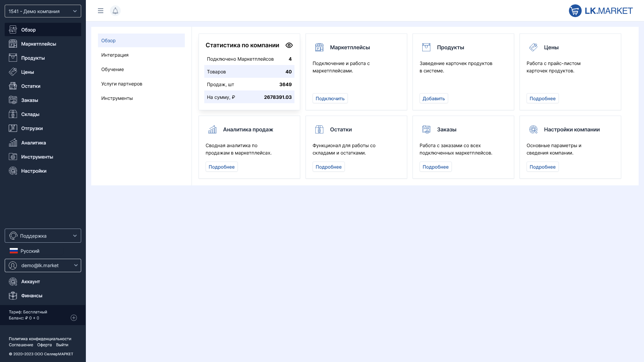The height and width of the screenshot is (362, 644).
Task: Click the Подключить button for marketplaces
Action: point(330,99)
